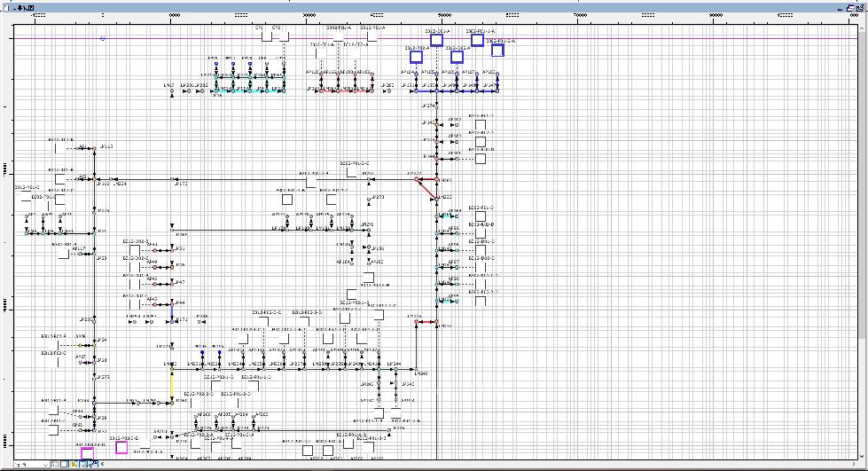Click the last icon in the bottom toolbar
The width and height of the screenshot is (868, 471).
tap(91, 465)
